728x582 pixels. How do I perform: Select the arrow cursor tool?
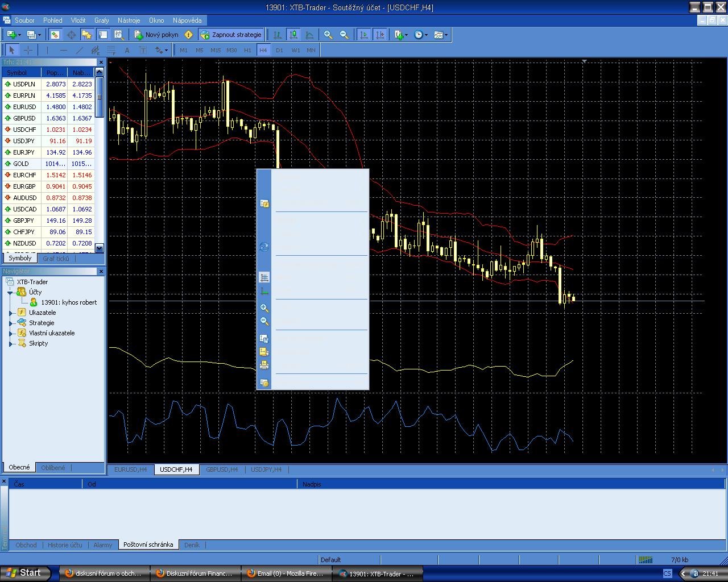[x=12, y=50]
